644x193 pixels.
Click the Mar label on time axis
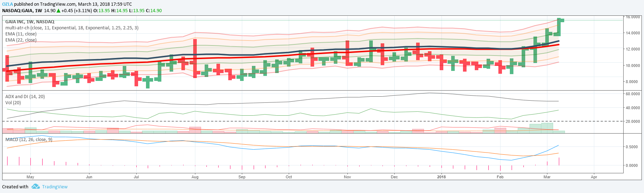[547, 177]
